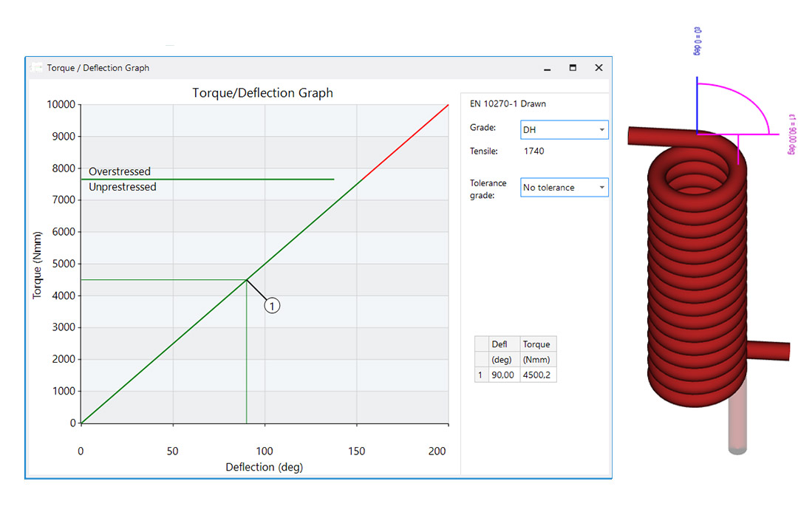
Task: Expand the Tolerance grade dropdown
Action: [564, 188]
